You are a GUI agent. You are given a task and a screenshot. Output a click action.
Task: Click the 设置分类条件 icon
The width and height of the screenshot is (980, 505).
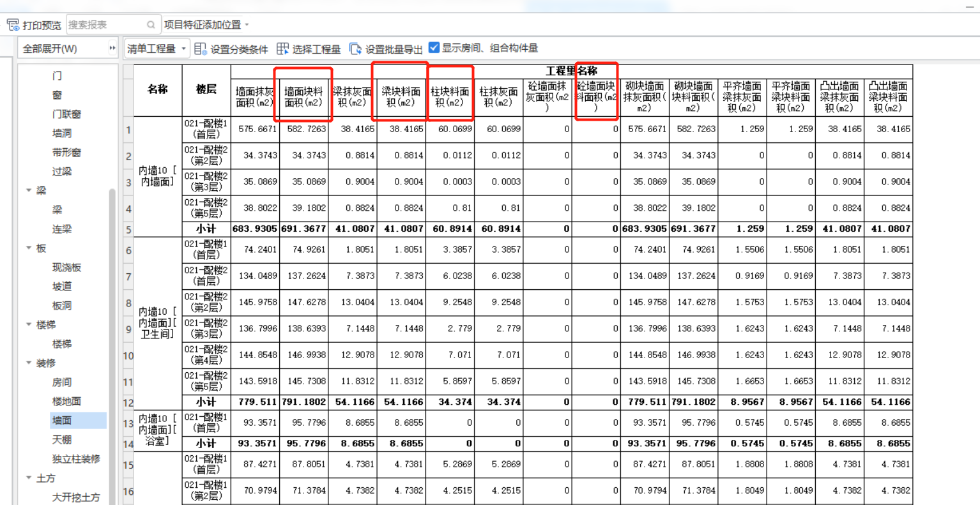(201, 49)
